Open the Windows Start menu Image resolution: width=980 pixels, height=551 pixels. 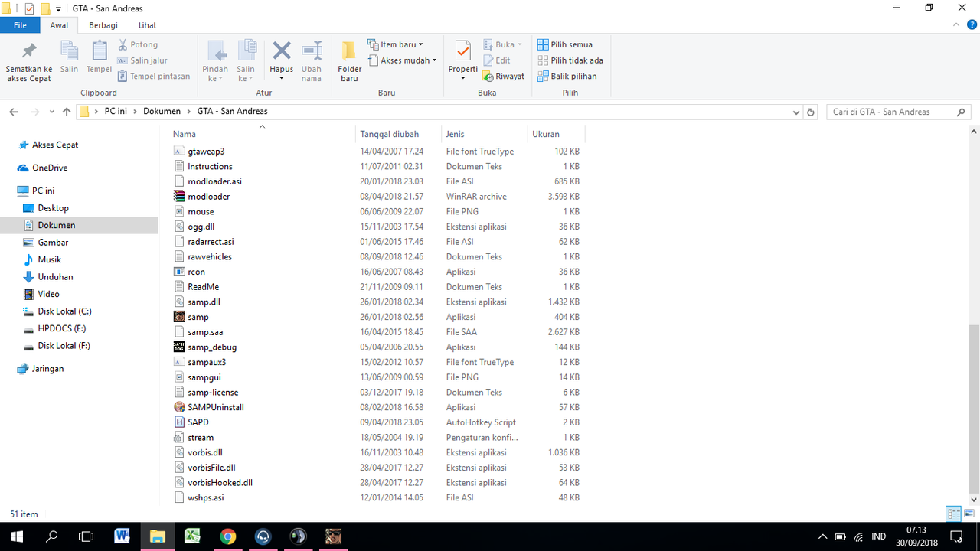(18, 536)
